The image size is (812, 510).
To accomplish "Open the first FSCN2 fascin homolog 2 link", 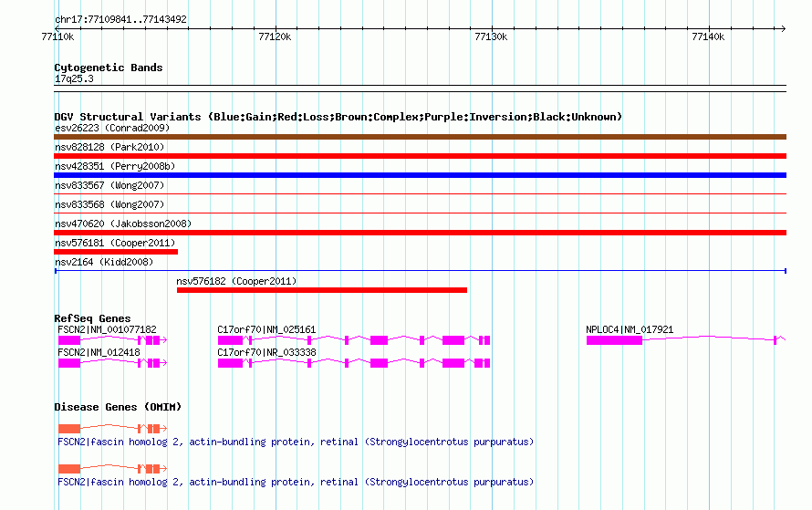I will [296, 442].
